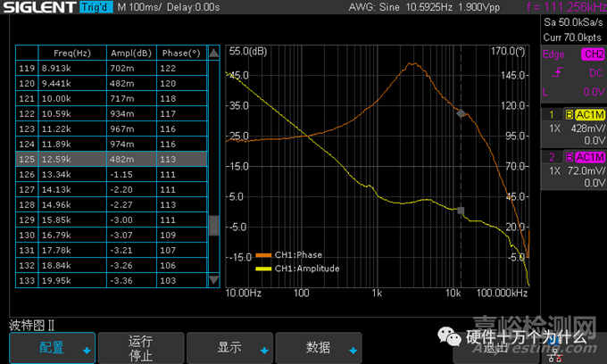Click the channel 1 bandwidth limit B icon
Viewport: 607px width, 364px height.
[569, 115]
